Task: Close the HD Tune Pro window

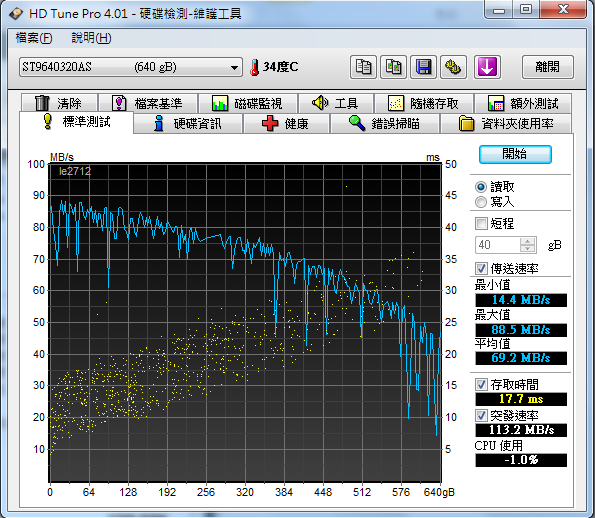Action: 563,9
